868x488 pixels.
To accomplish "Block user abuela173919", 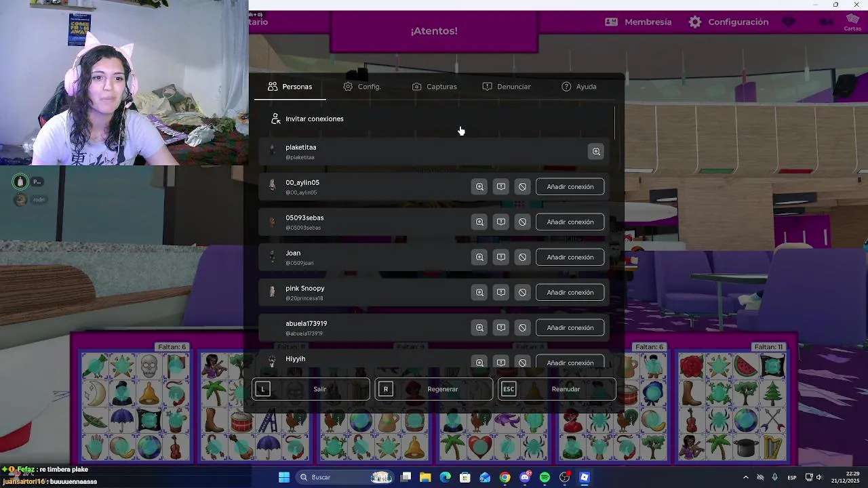I will point(522,327).
